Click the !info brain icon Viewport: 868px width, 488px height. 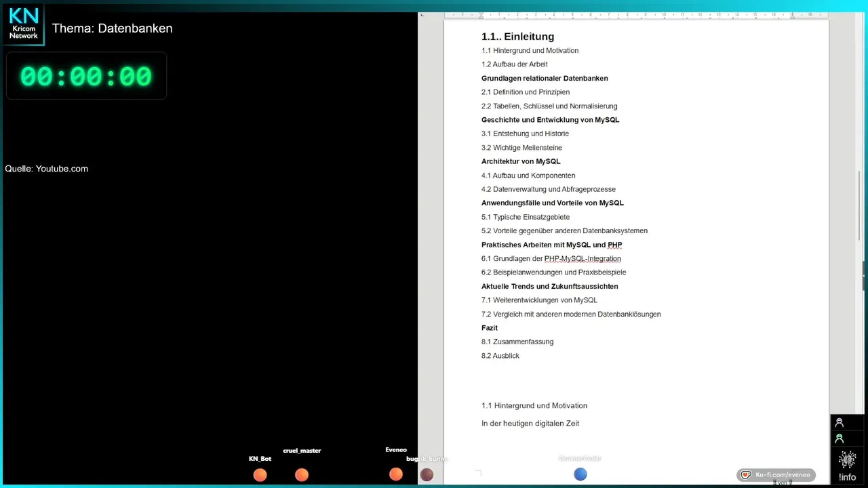847,460
